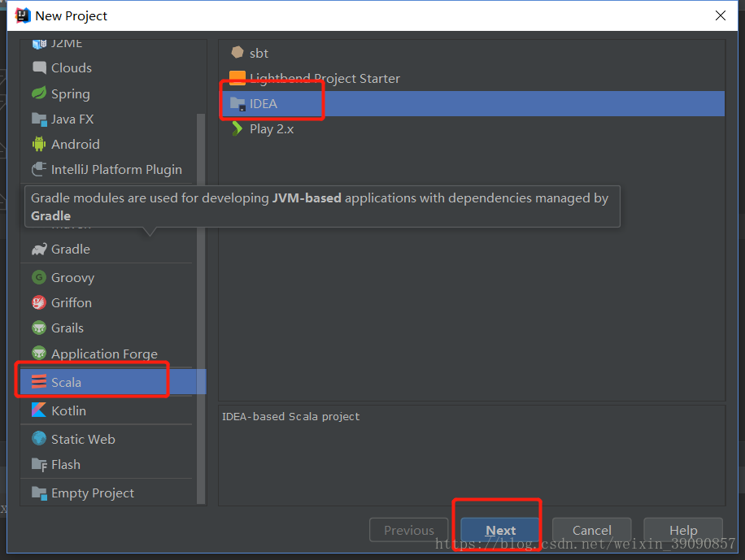Click the IDEA folder icon
745x560 pixels.
(237, 103)
